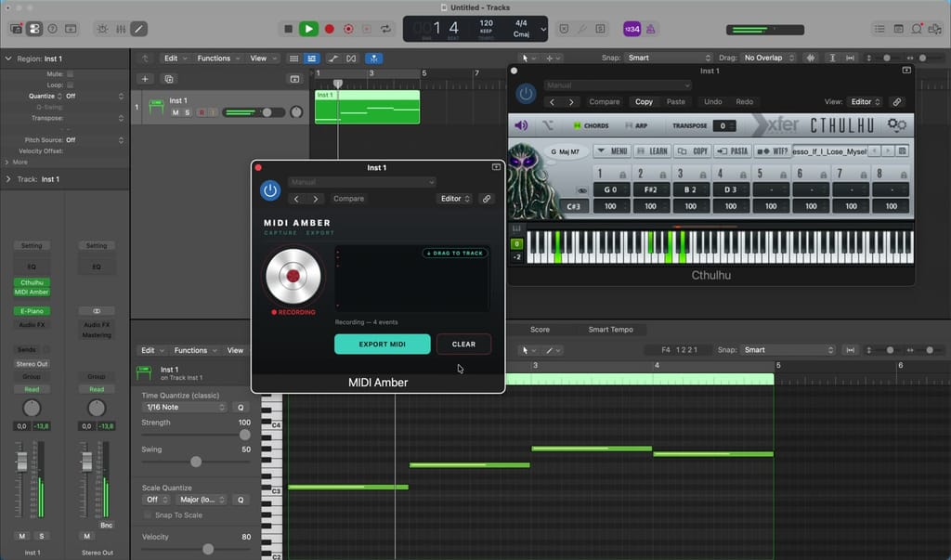Image resolution: width=951 pixels, height=560 pixels.
Task: Click Cthulhu save preset disk icon
Action: pyautogui.click(x=903, y=151)
